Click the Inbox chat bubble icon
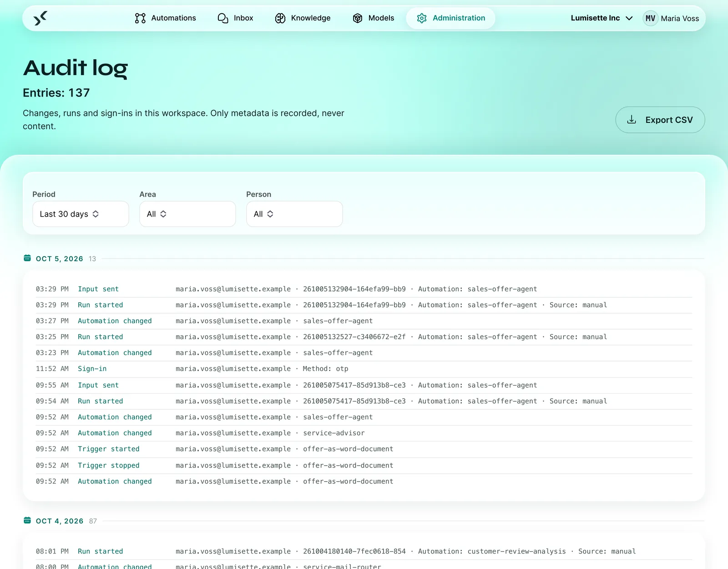The image size is (728, 569). (x=223, y=18)
